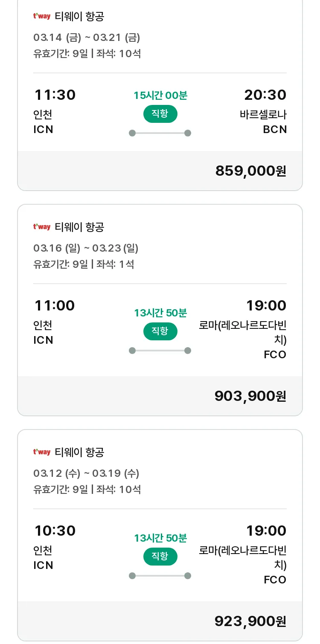Click t'way logo on Barcelona flight card

point(42,17)
